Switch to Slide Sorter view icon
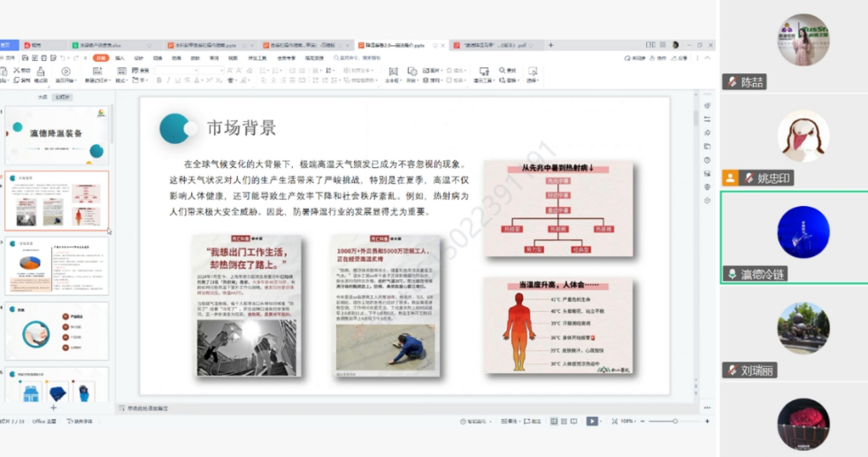868x457 pixels. (565, 421)
